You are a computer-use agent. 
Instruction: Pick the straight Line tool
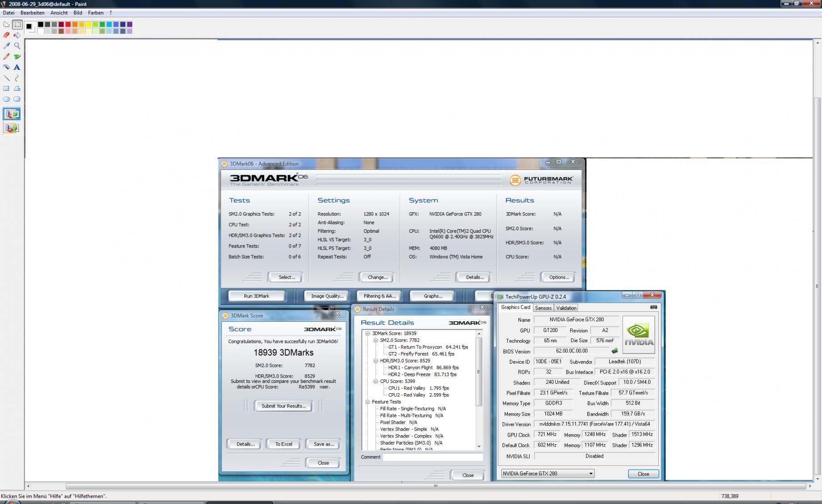pos(6,78)
